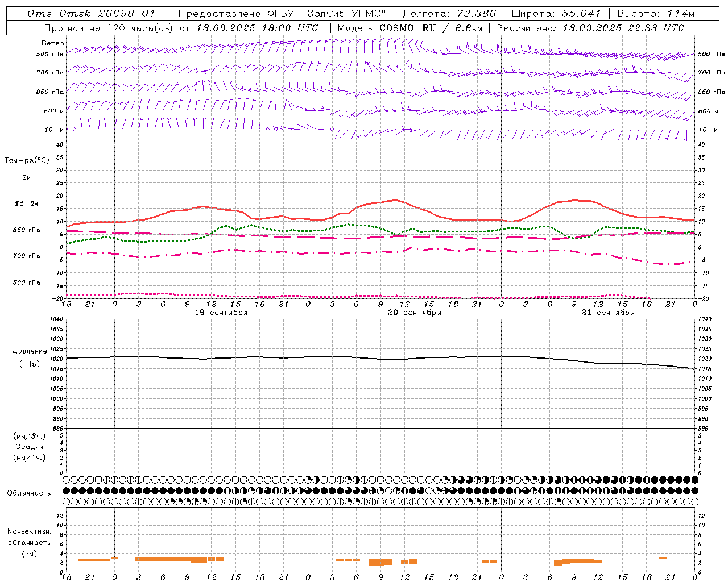Screen dimensions: 728x582
Task: Click the Td 2м dew point legend entry
Action: [x=27, y=203]
